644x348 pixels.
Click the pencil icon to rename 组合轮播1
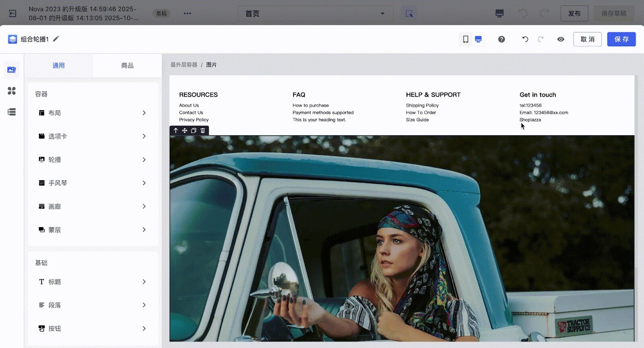pos(56,39)
